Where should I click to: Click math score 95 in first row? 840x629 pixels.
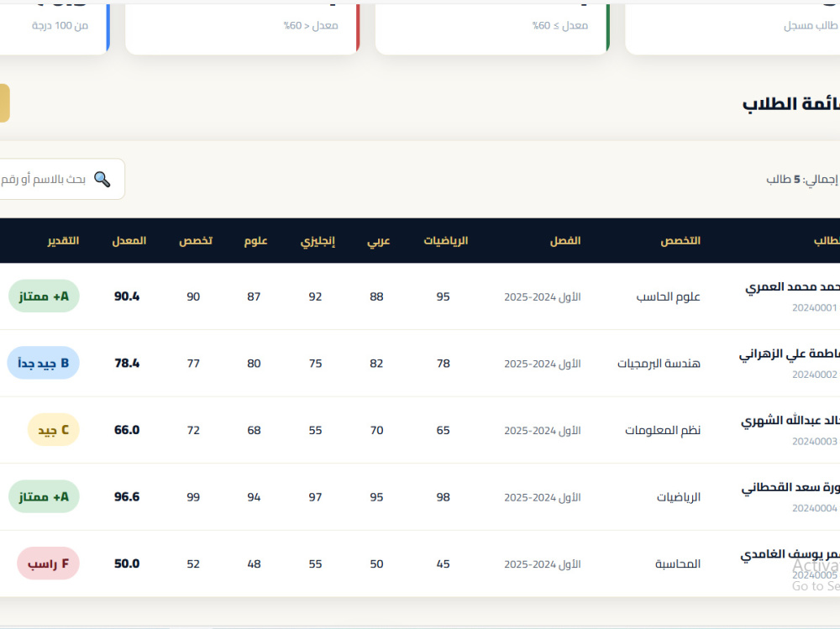pyautogui.click(x=443, y=296)
